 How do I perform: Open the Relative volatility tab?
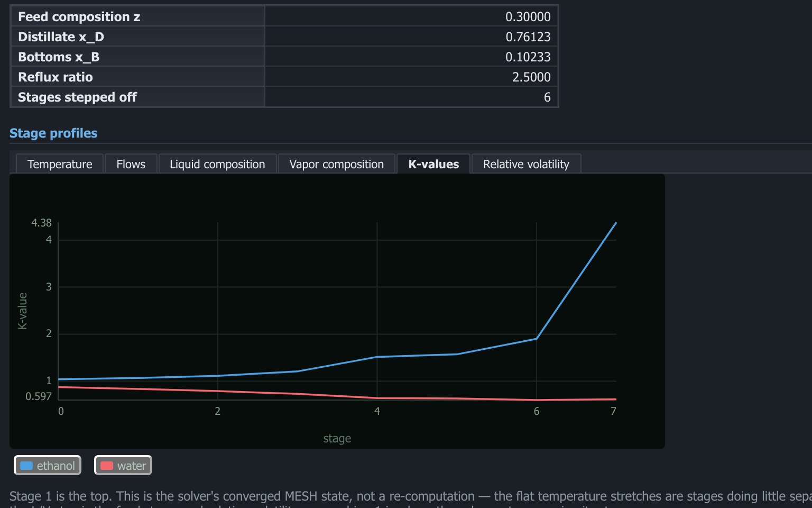526,164
